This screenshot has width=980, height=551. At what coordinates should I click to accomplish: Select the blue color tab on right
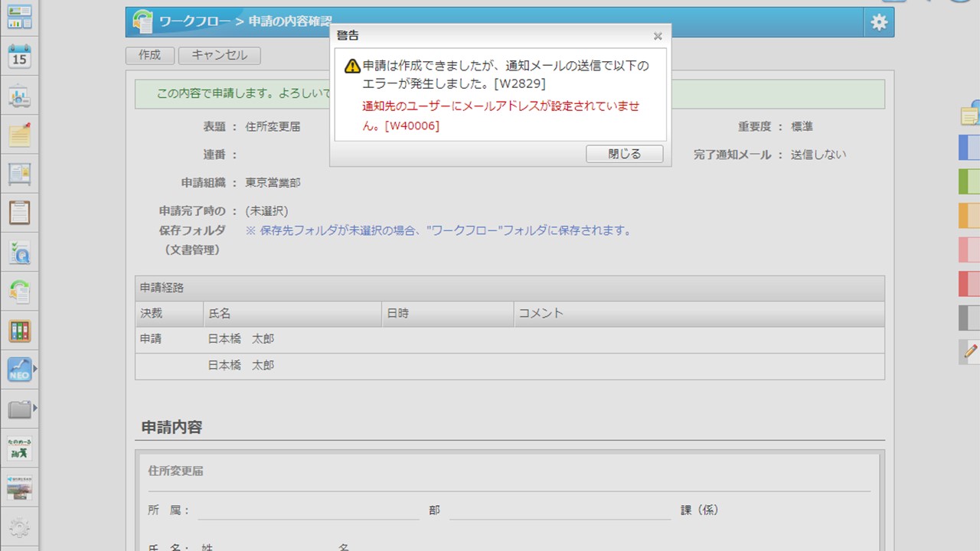(x=969, y=147)
